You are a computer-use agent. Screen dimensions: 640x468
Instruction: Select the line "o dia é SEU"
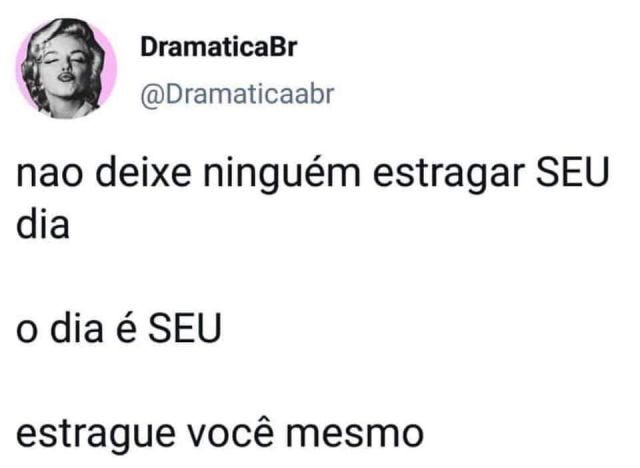119,328
